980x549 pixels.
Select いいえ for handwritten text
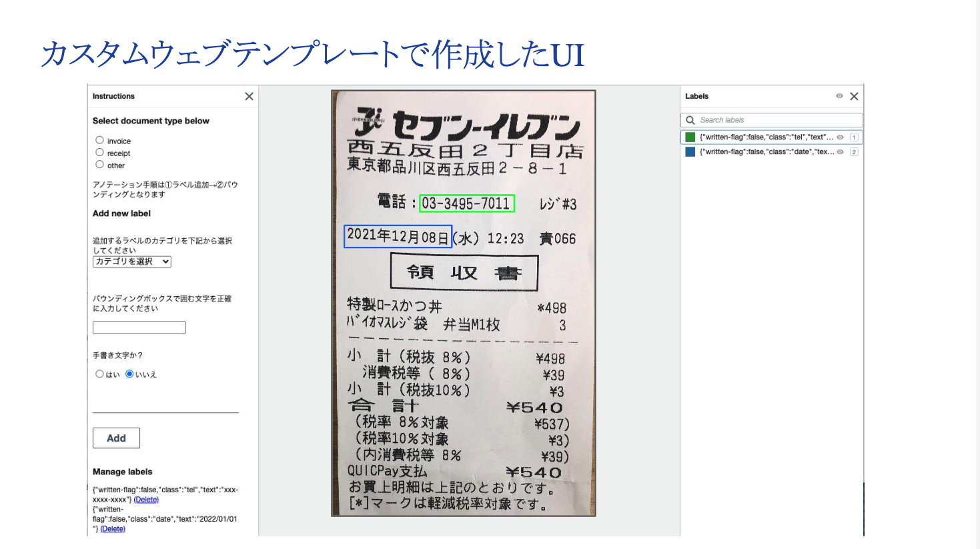tap(129, 374)
